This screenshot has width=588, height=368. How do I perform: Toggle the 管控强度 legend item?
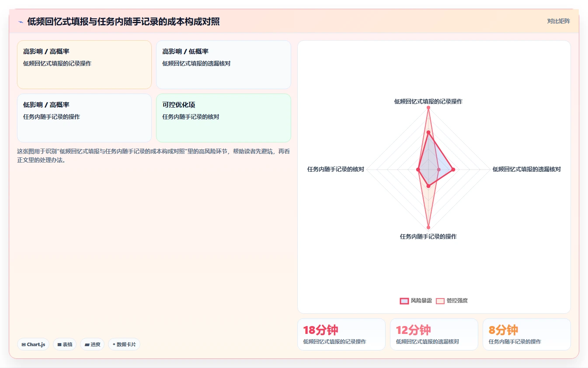(x=452, y=301)
